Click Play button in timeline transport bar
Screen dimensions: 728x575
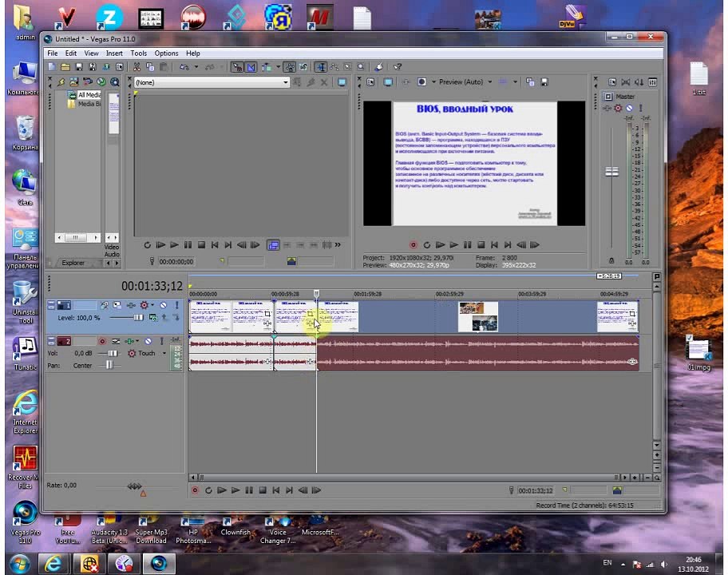tap(235, 490)
